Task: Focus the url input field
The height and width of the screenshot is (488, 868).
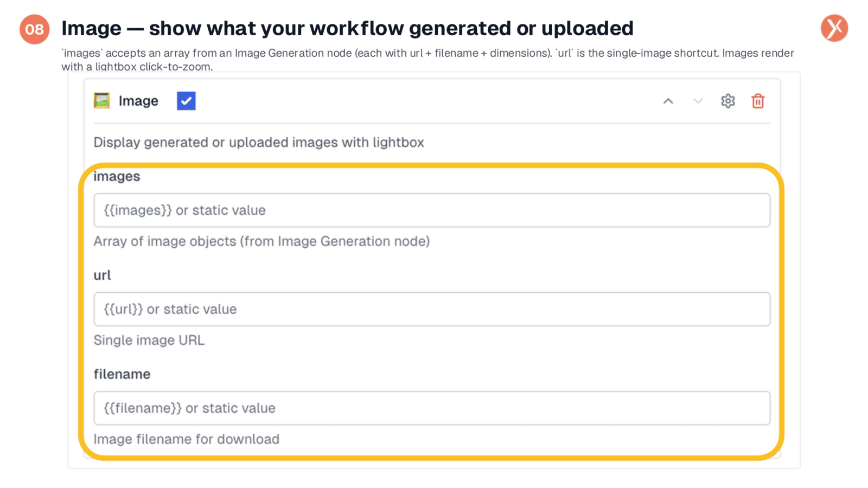Action: click(x=432, y=309)
